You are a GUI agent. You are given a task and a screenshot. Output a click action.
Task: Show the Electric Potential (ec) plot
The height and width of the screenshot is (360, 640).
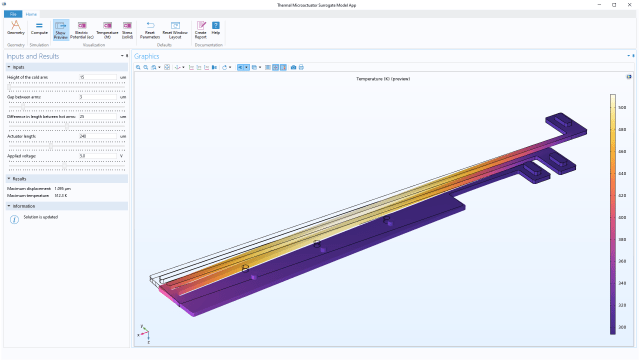(x=82, y=30)
